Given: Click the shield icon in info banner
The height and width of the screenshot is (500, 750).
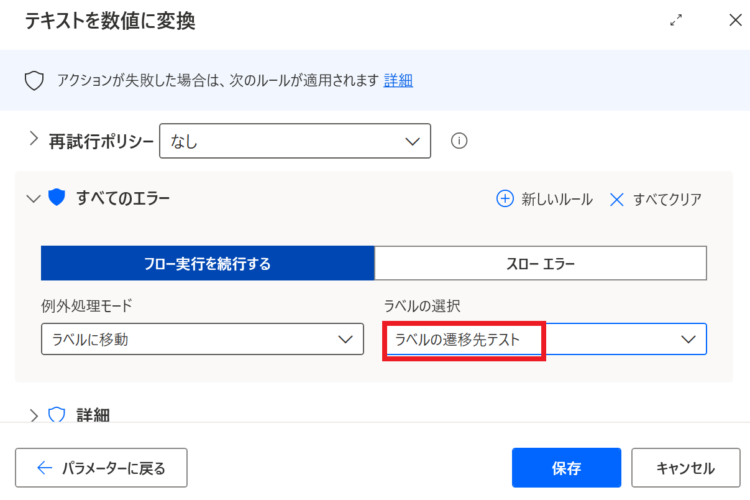Looking at the screenshot, I should click(34, 80).
